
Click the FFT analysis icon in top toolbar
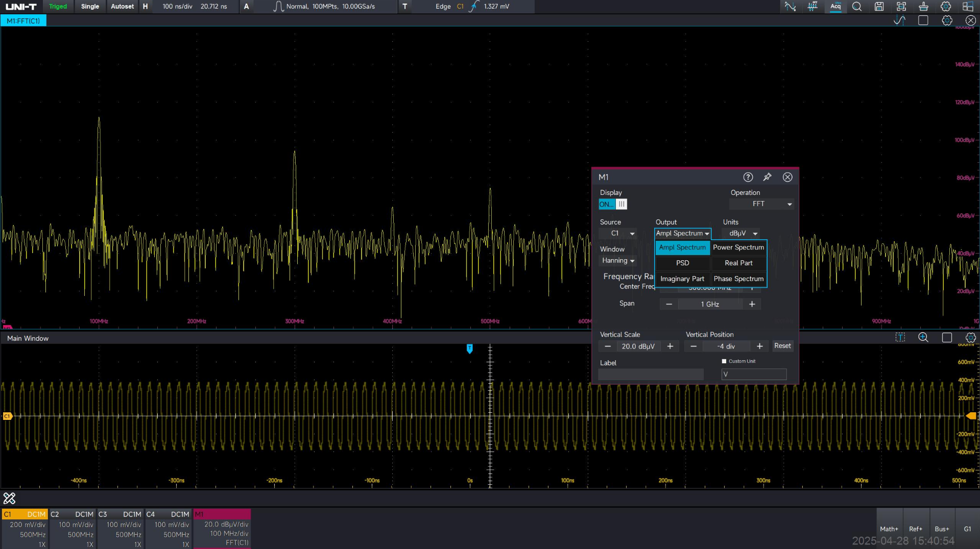pos(812,7)
